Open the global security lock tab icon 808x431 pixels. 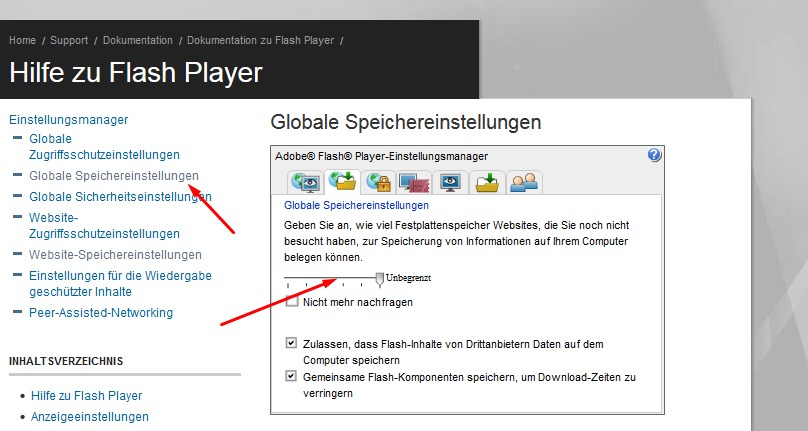click(378, 182)
